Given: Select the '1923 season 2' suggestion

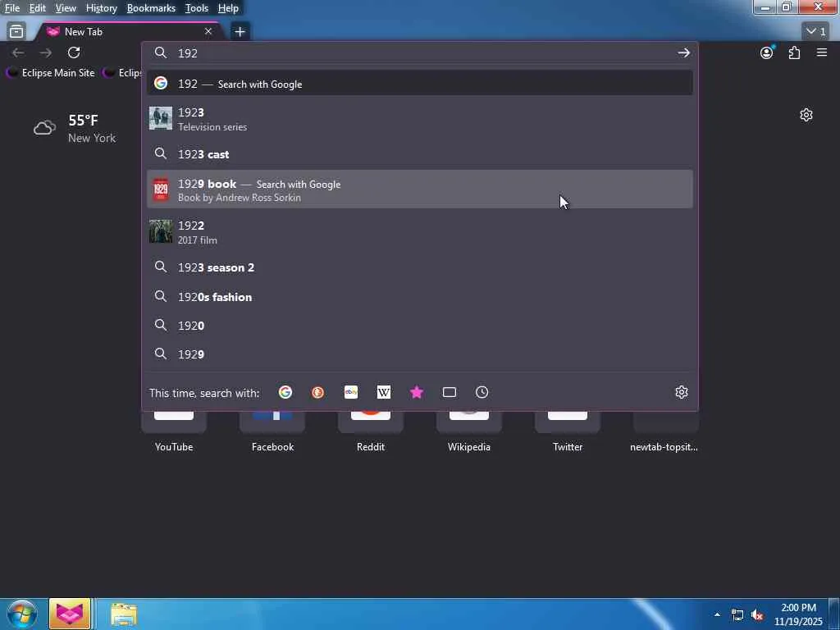Looking at the screenshot, I should coord(420,267).
